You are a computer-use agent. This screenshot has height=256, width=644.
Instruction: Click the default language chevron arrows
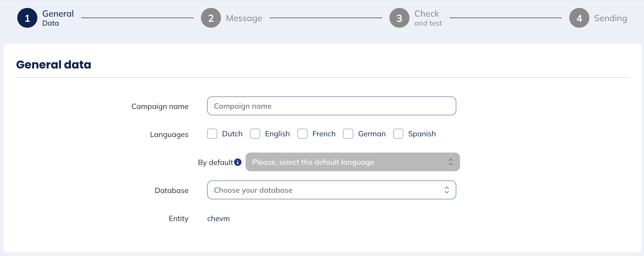point(451,162)
